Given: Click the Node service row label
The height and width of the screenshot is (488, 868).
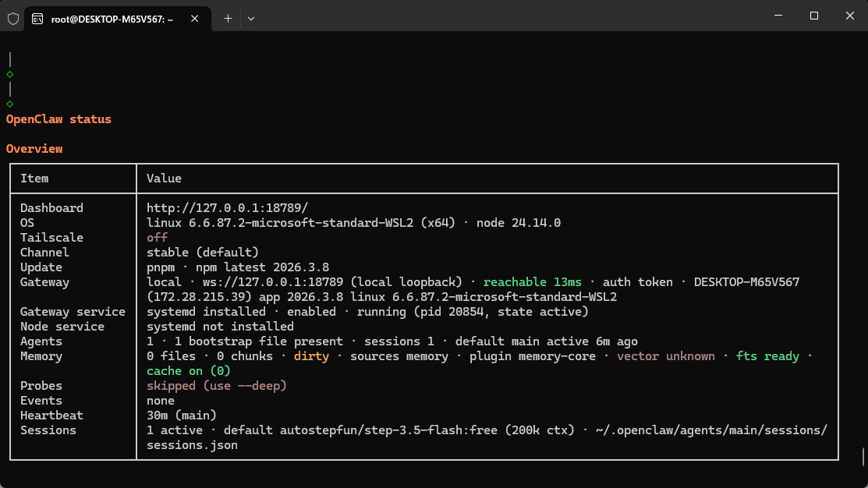Looking at the screenshot, I should tap(62, 327).
